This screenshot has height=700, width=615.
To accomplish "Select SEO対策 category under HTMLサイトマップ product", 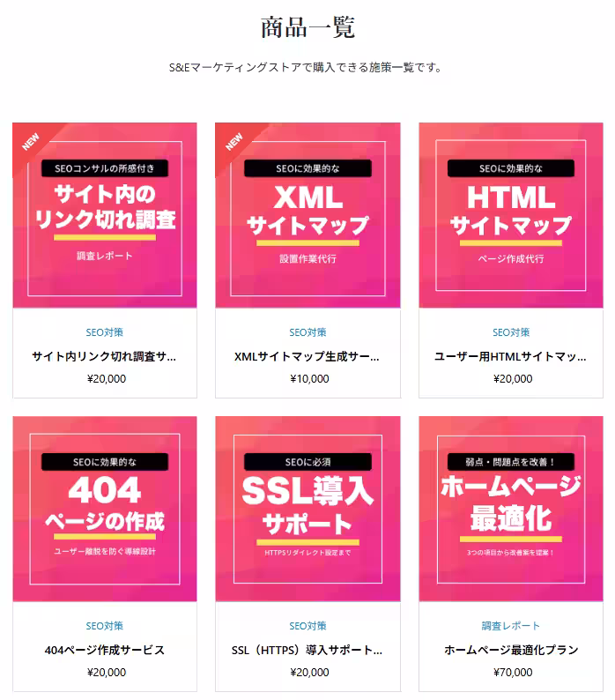I will point(511,332).
